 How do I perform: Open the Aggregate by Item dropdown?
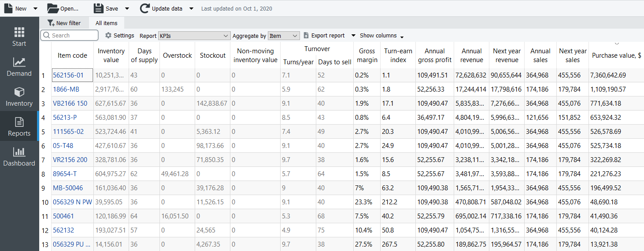tap(284, 36)
